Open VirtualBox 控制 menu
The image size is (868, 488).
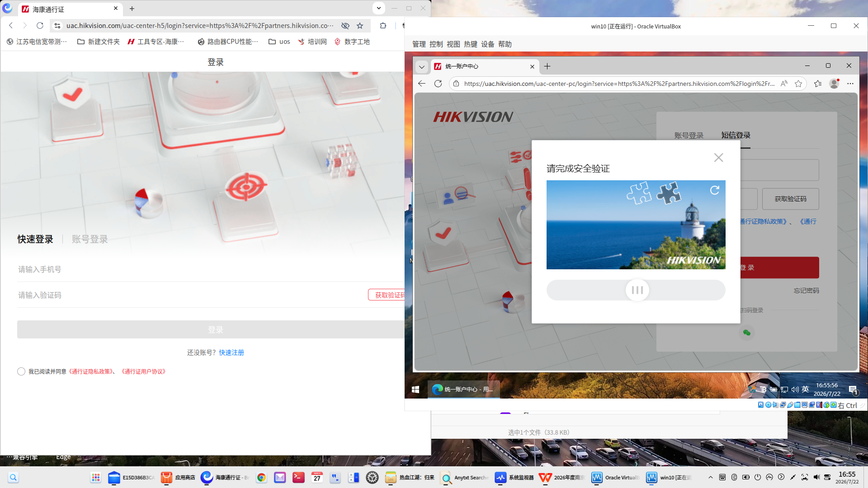coord(436,44)
